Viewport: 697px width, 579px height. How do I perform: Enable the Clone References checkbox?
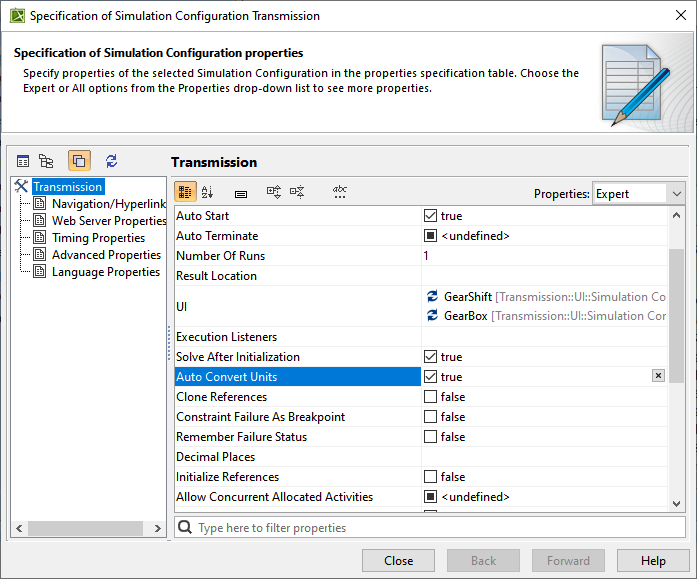(430, 397)
